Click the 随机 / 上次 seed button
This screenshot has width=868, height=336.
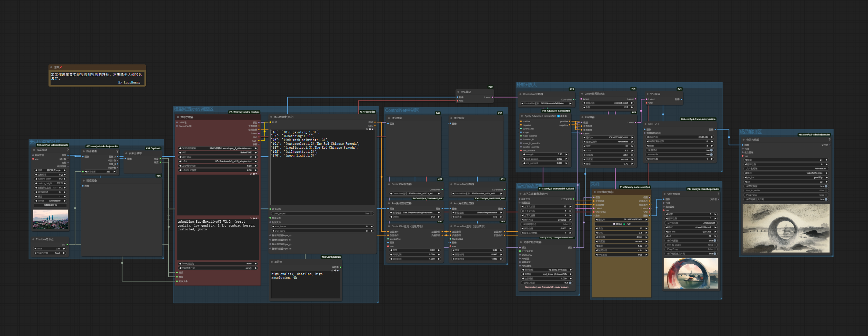click(x=622, y=224)
